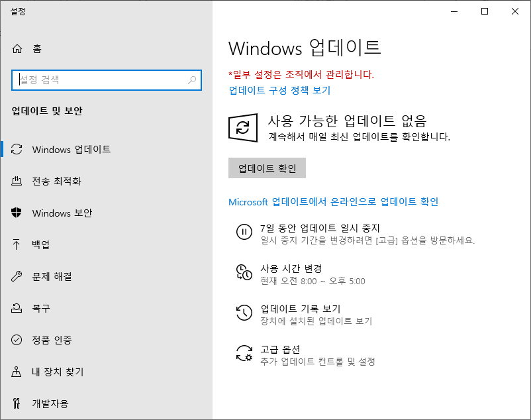Click the 사용 가능한 업데이트 없음 status text

point(348,121)
